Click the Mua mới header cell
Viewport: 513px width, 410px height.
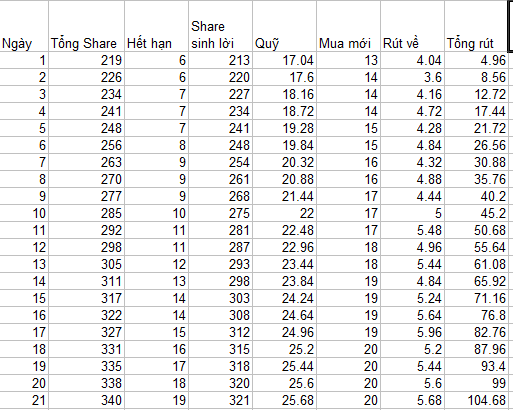click(348, 26)
